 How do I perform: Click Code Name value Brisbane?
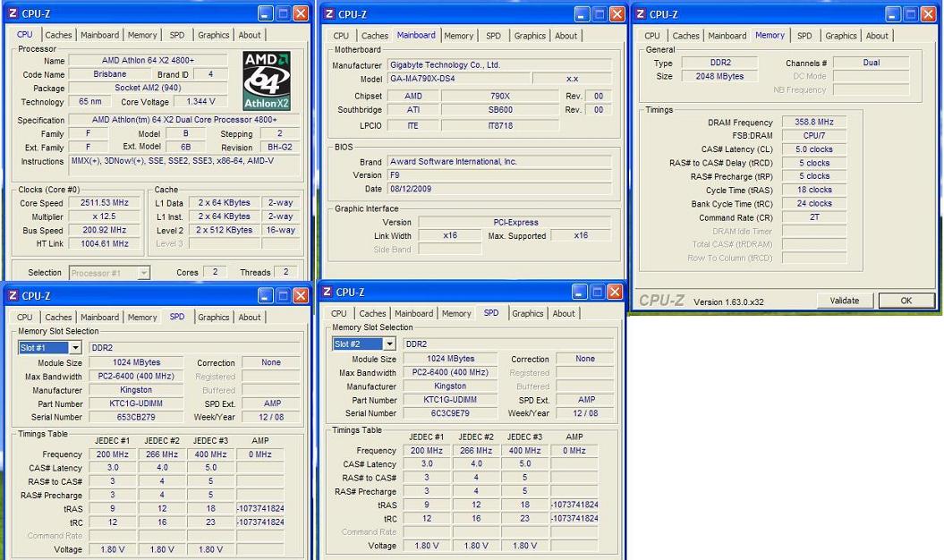pyautogui.click(x=110, y=74)
